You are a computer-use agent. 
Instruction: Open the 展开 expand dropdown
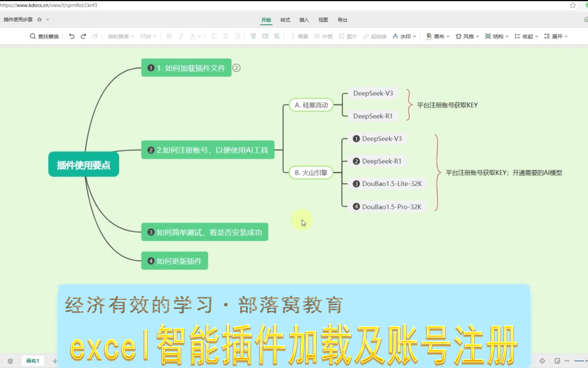pyautogui.click(x=556, y=36)
